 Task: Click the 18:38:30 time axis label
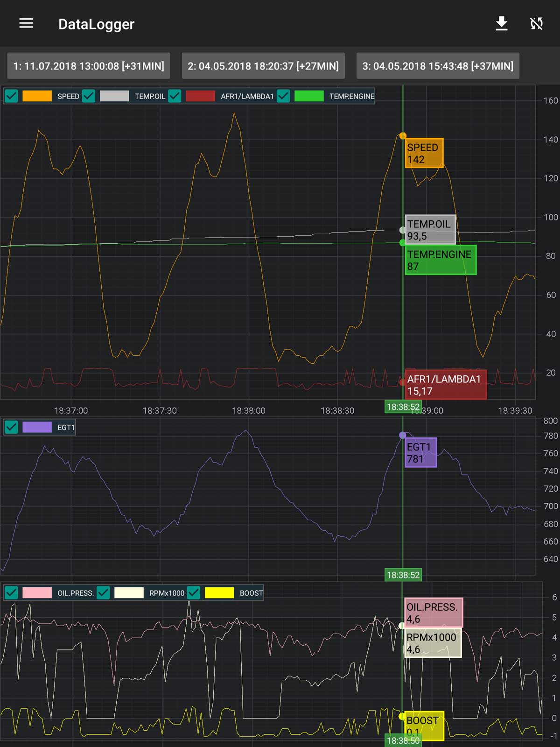click(337, 410)
